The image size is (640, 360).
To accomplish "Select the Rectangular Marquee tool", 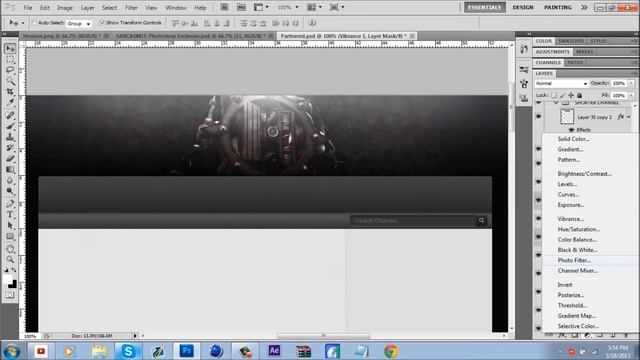I will click(x=10, y=60).
